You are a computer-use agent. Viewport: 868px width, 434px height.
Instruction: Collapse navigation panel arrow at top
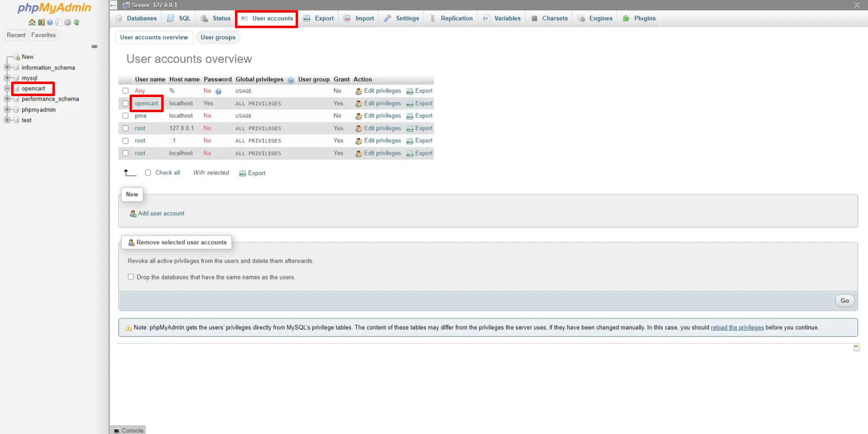[x=114, y=5]
